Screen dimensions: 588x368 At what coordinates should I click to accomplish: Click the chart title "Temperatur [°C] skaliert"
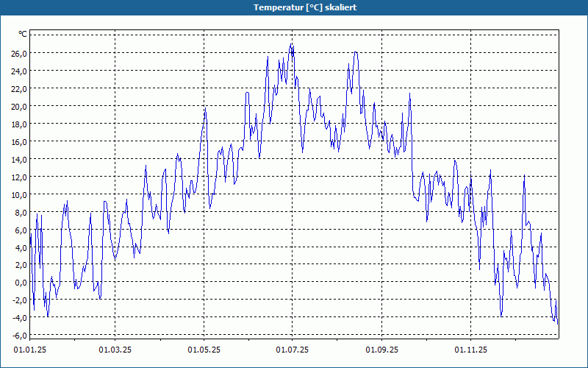305,7
